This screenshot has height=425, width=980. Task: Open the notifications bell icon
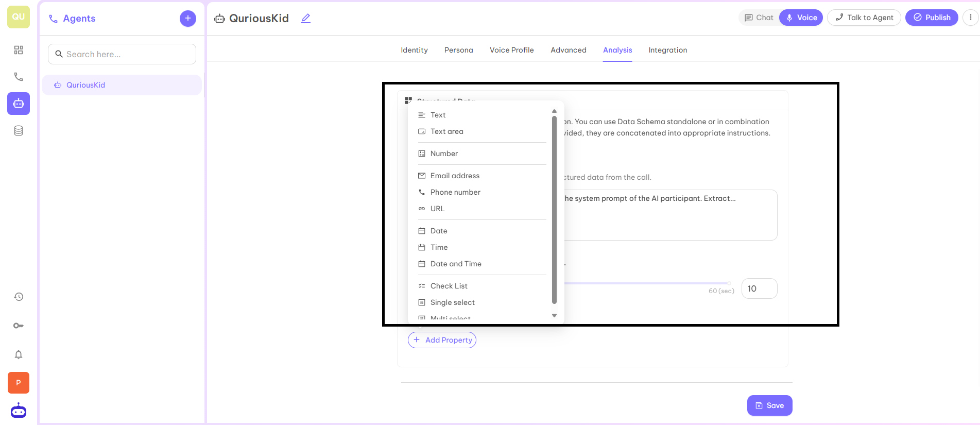pos(19,354)
